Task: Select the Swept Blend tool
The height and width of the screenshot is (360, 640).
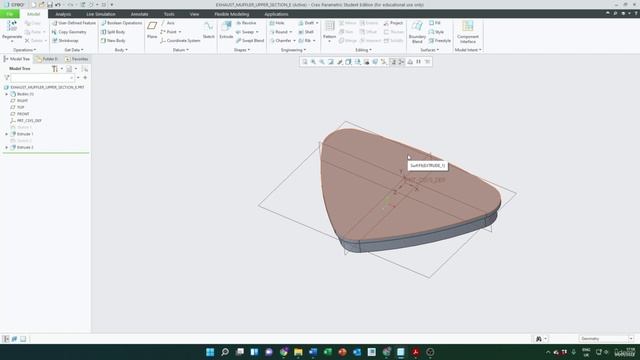Action: [250, 41]
